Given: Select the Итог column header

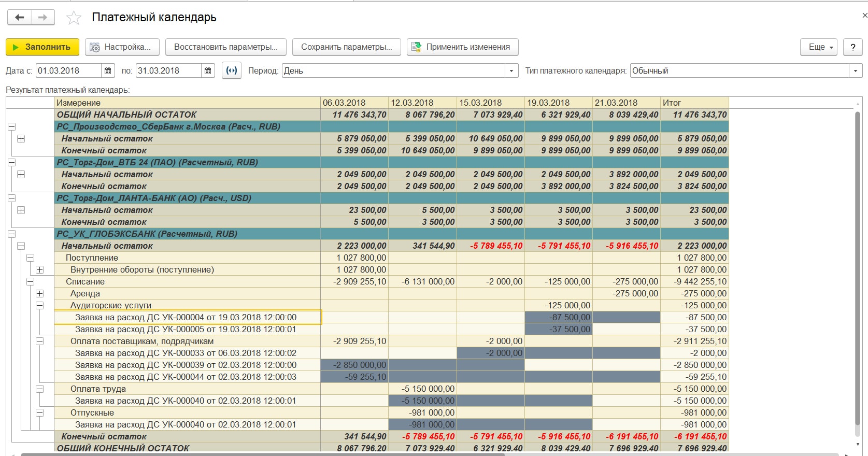Looking at the screenshot, I should [x=695, y=103].
